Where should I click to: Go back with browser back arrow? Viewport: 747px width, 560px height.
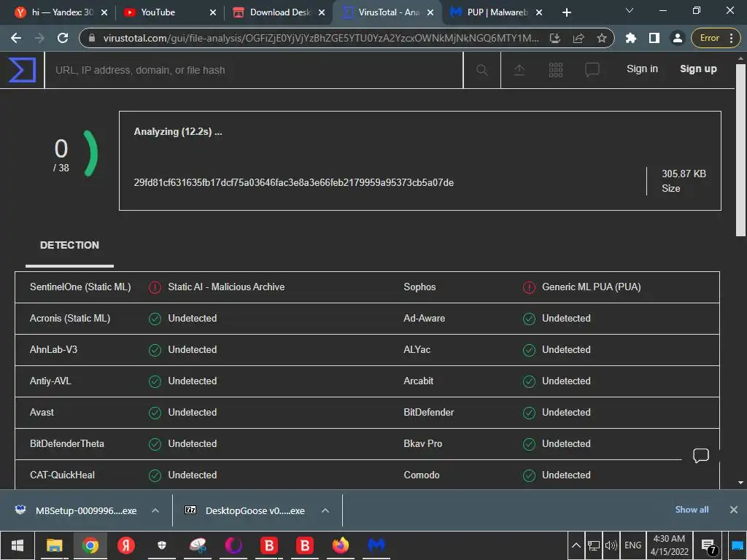(x=16, y=38)
